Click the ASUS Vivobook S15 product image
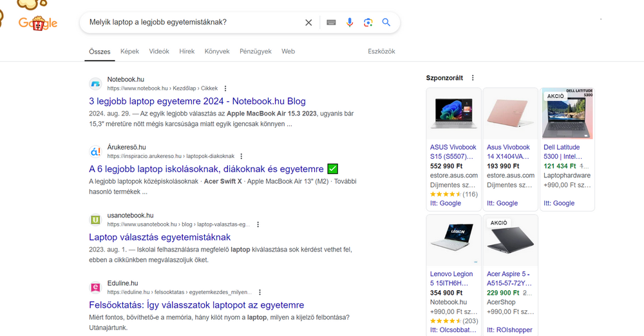 (x=454, y=114)
